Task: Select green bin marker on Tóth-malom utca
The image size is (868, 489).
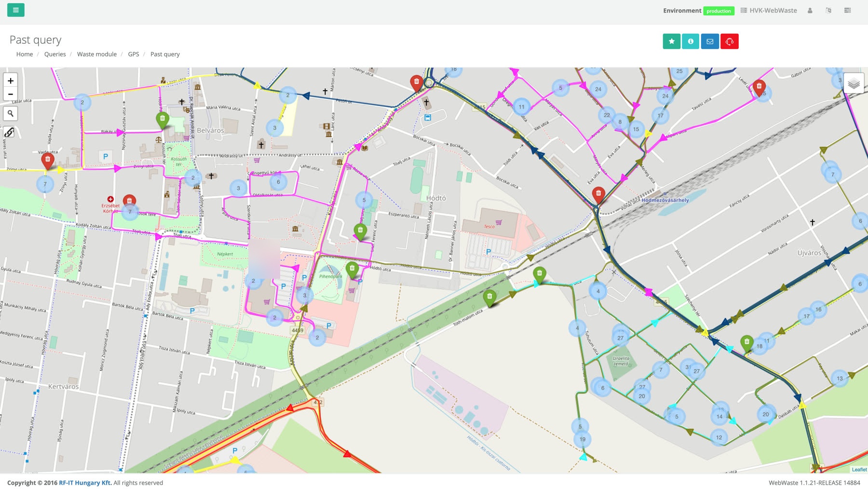Action: [489, 299]
